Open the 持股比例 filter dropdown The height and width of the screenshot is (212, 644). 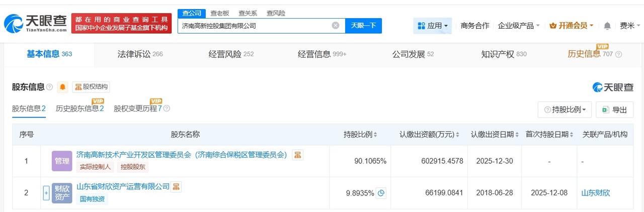(x=565, y=110)
